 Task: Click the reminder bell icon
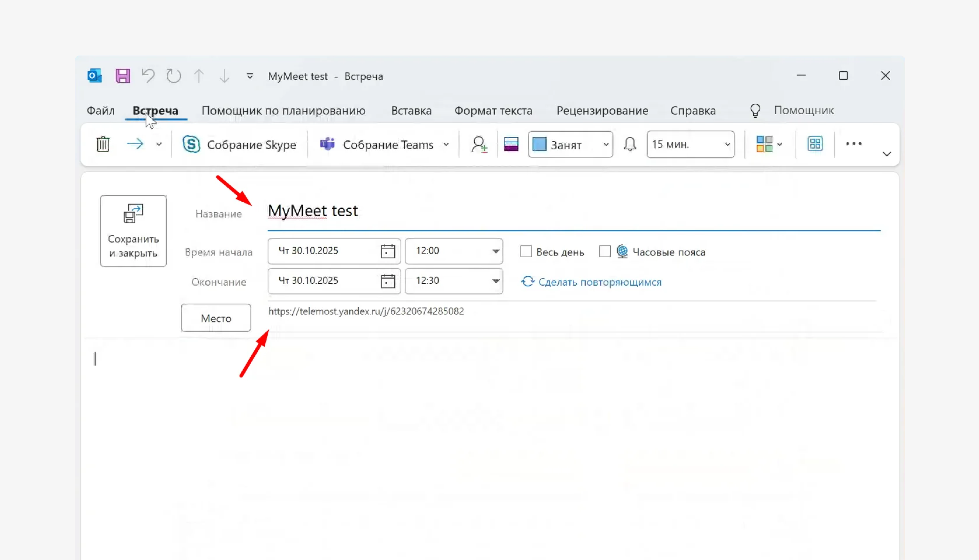tap(630, 144)
